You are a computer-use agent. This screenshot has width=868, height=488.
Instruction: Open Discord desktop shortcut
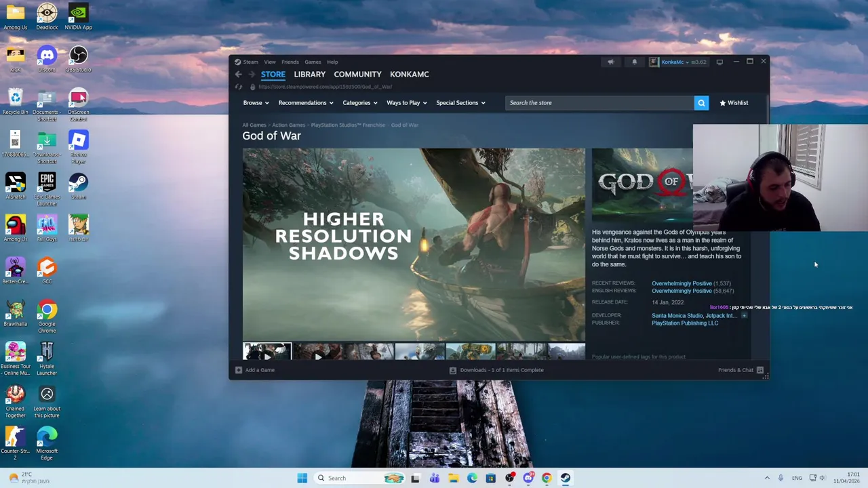coord(47,59)
